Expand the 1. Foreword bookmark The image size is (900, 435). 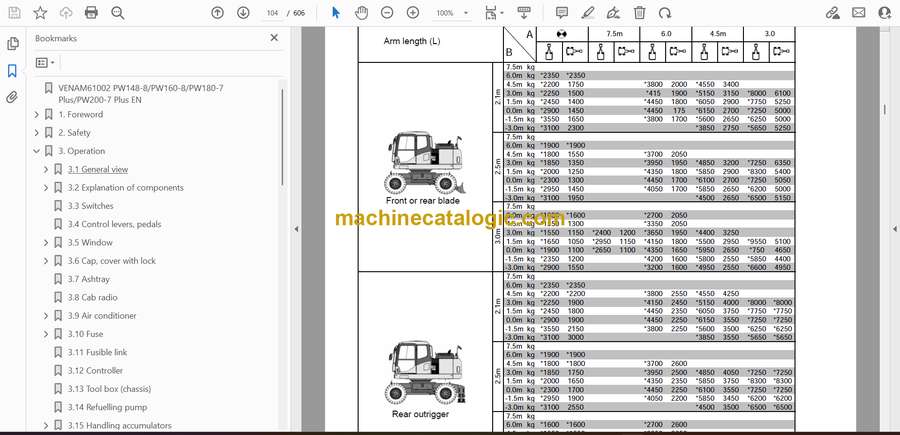point(37,115)
